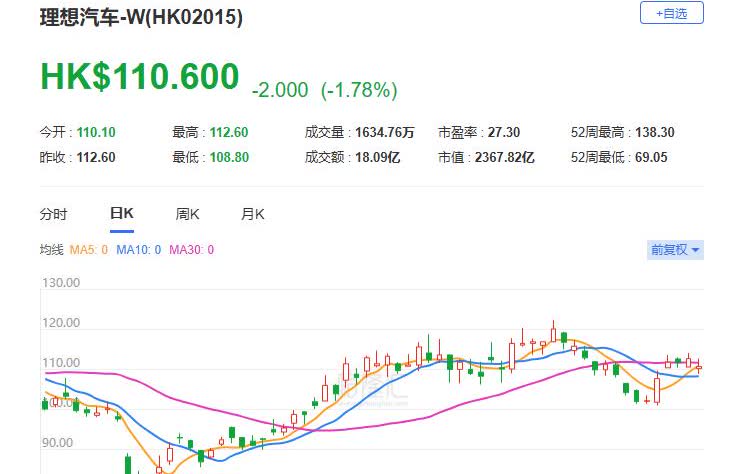The image size is (732, 474).
Task: Click the 市值 value 2367.82亿
Action: tap(505, 157)
